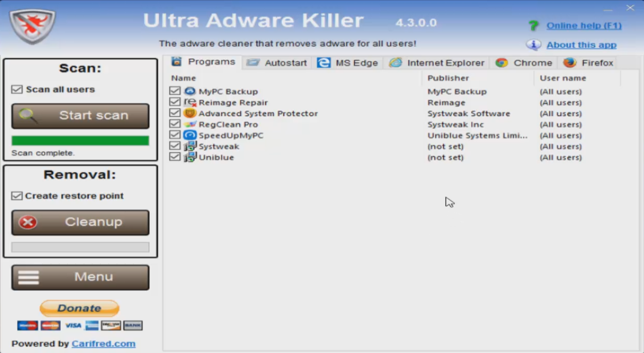
Task: Click the MS Edge browser icon
Action: coord(324,63)
